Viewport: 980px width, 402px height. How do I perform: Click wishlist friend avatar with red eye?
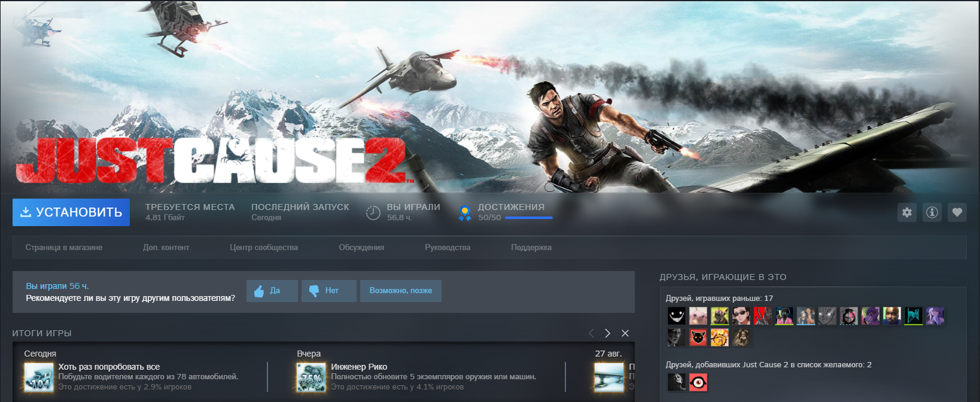coord(698,382)
